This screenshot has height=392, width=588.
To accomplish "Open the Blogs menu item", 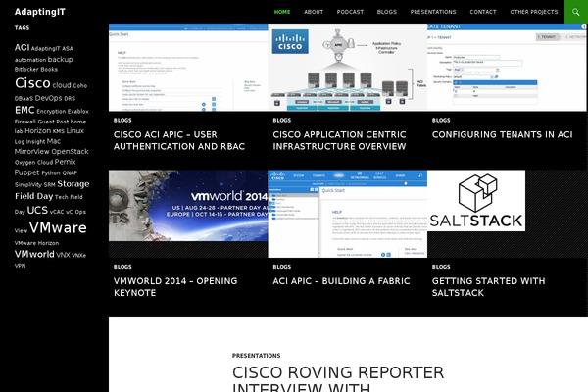I will 387,12.
